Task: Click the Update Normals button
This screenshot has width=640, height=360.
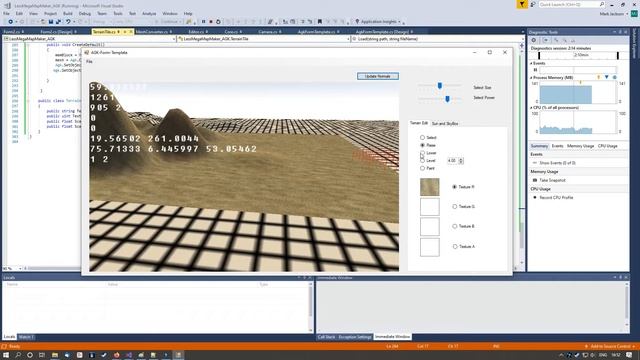Action: (x=378, y=76)
